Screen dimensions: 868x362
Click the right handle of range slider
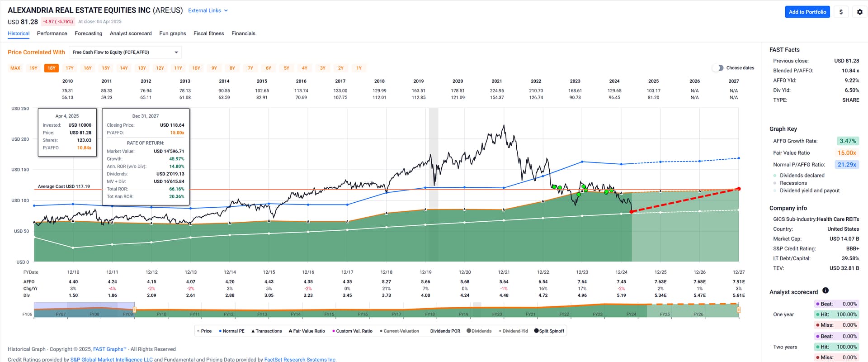[x=739, y=310]
